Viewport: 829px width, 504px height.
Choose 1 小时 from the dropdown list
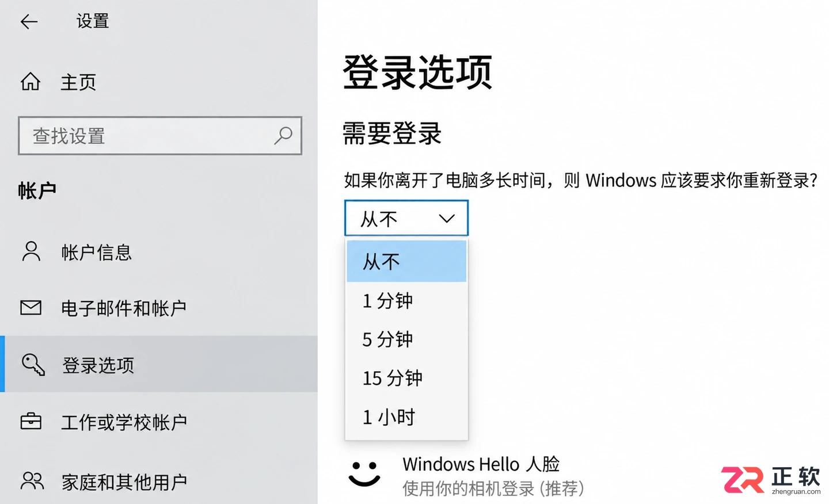pyautogui.click(x=406, y=417)
